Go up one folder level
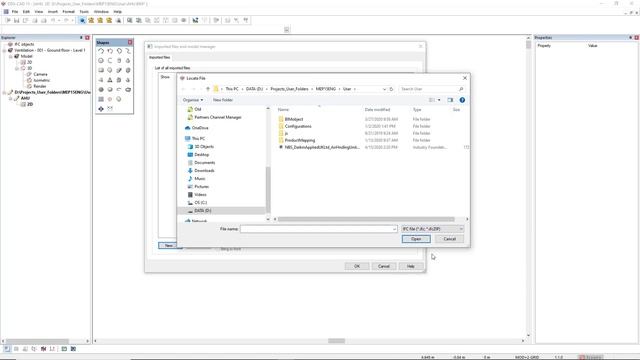 208,89
